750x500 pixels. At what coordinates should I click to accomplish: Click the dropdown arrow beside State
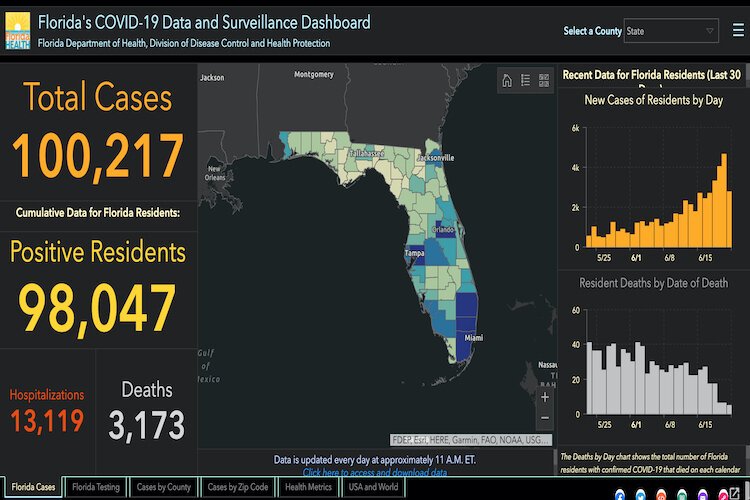(710, 31)
